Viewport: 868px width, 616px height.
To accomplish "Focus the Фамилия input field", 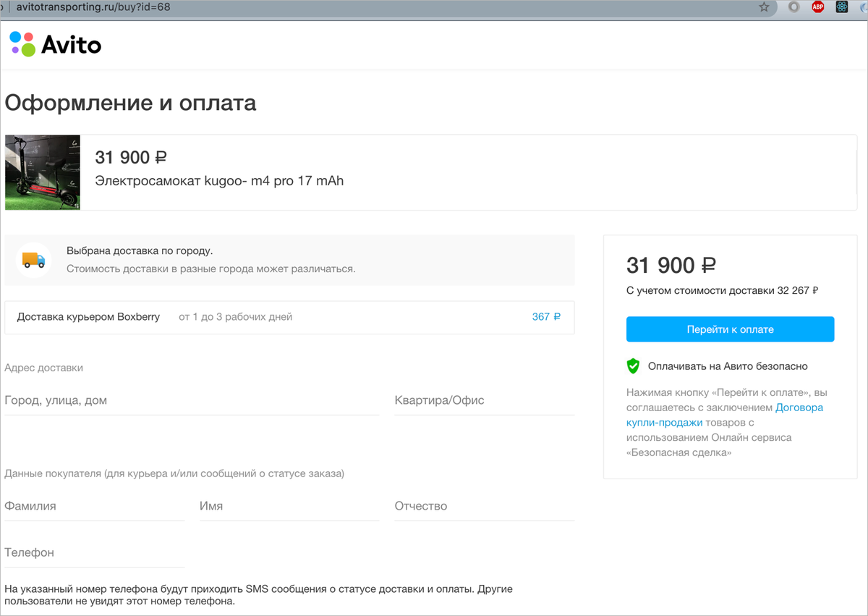I will coord(95,506).
